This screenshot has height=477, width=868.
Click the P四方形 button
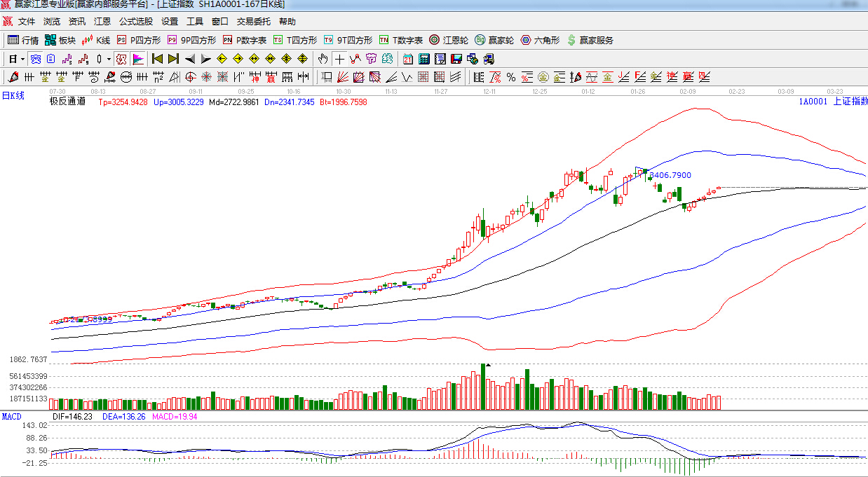[x=139, y=40]
